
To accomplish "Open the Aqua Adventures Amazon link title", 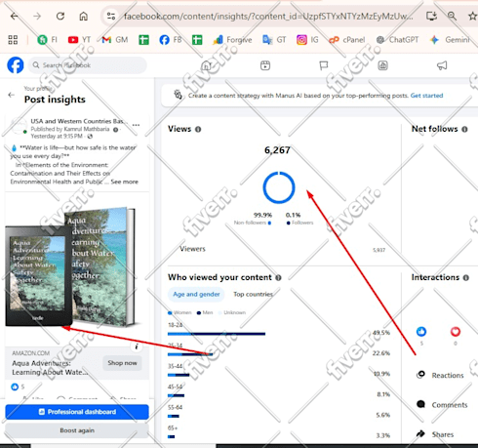I will point(50,368).
